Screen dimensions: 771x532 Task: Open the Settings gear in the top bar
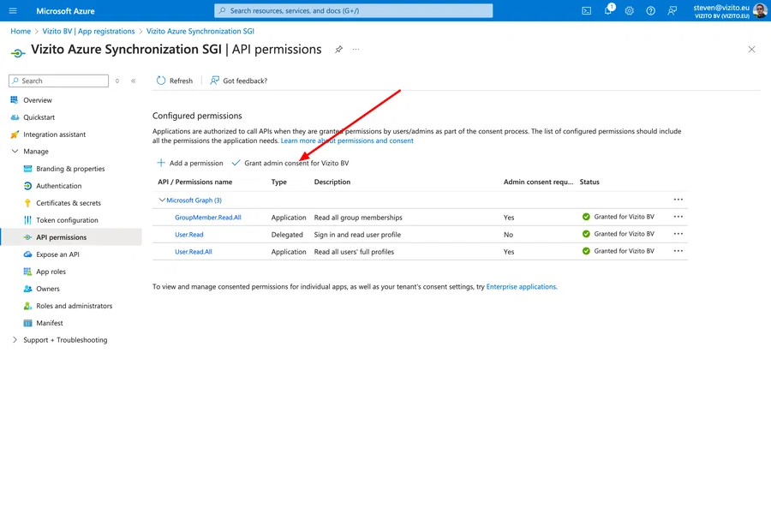[628, 9]
